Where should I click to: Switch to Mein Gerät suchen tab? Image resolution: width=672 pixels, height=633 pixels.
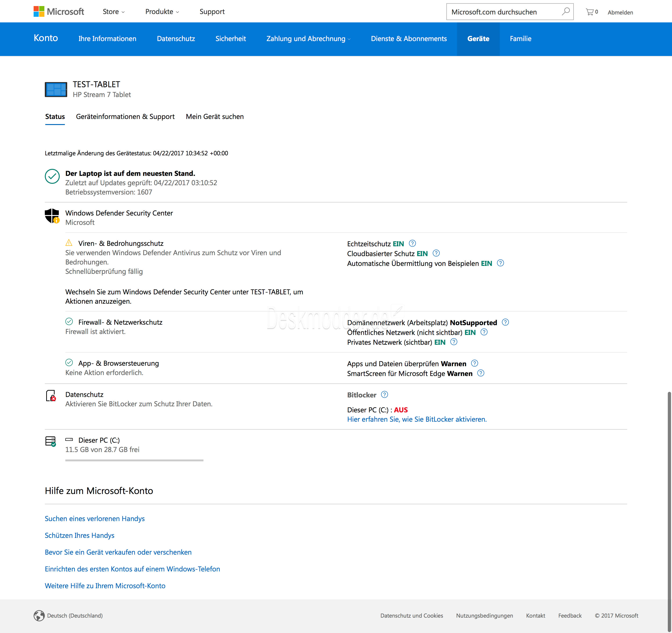coord(215,117)
